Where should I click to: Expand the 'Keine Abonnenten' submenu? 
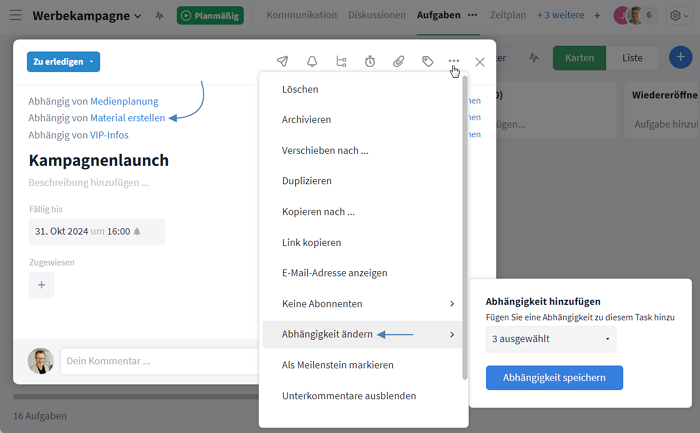[x=361, y=303]
